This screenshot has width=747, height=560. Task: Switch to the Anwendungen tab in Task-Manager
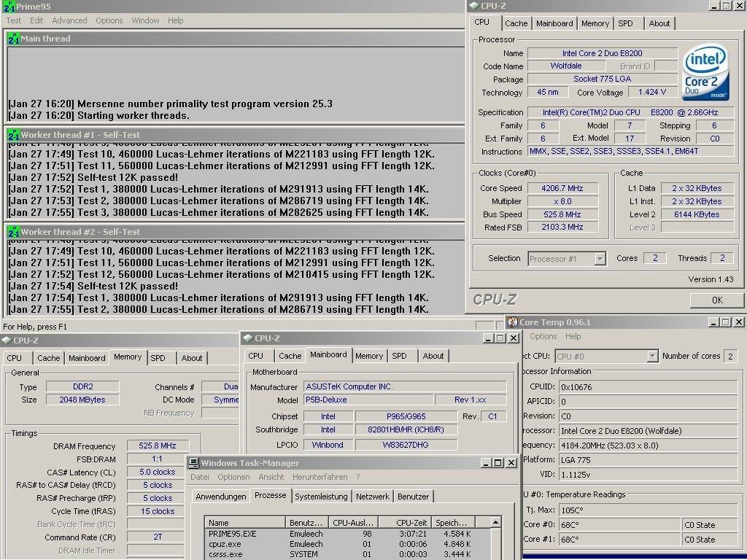221,496
